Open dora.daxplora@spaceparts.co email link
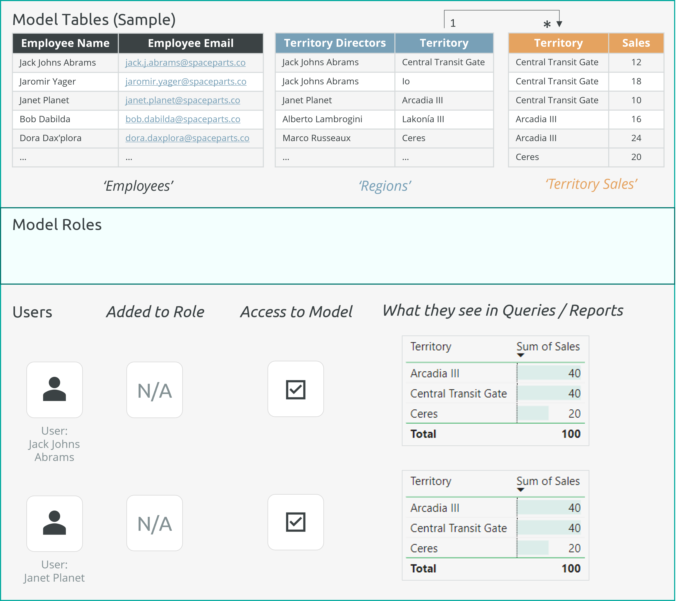The image size is (700, 601). pos(187,138)
